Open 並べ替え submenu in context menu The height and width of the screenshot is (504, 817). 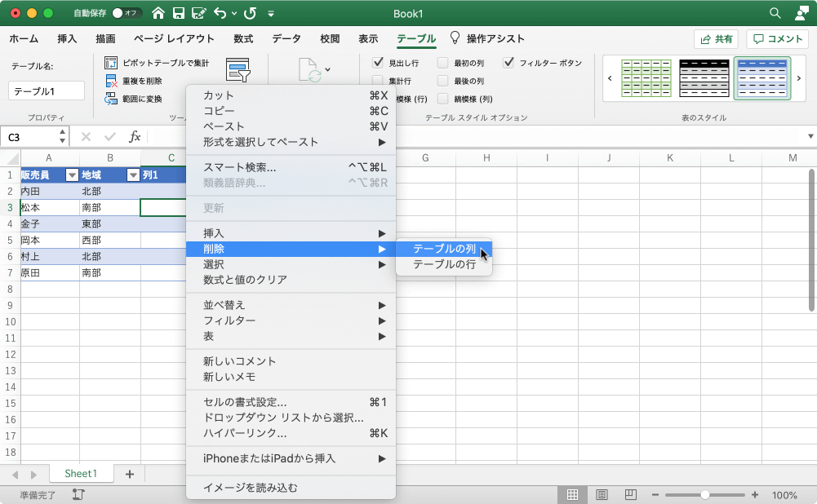tap(291, 305)
